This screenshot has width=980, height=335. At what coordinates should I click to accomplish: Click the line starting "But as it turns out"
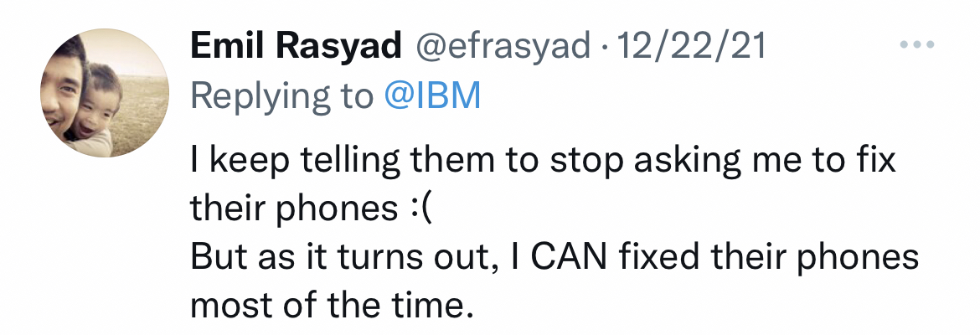coord(554,256)
